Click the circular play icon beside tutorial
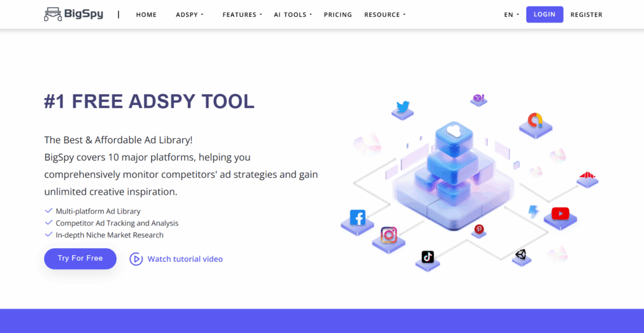 coord(136,259)
